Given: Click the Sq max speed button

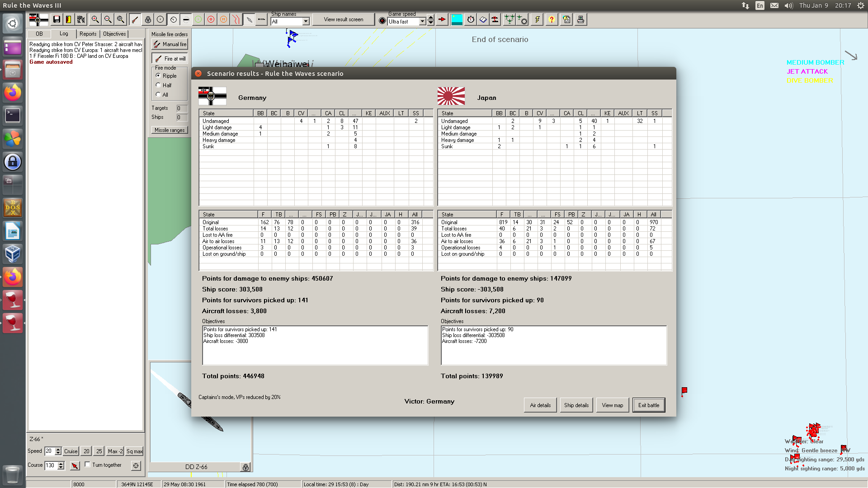Looking at the screenshot, I should [x=134, y=451].
